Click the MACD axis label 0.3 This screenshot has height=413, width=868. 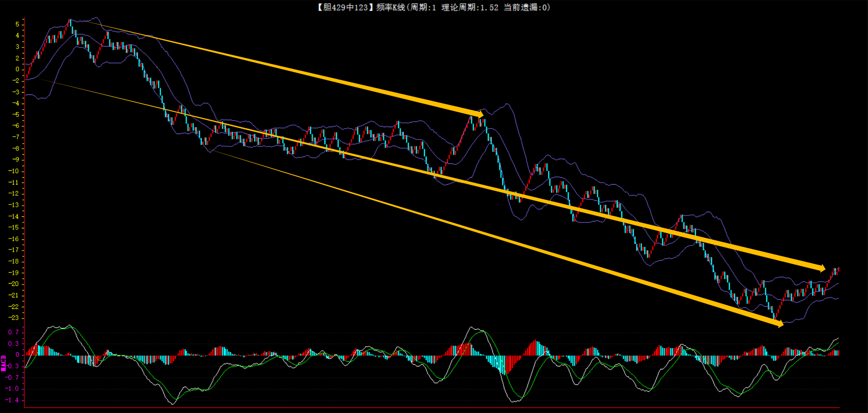point(14,343)
